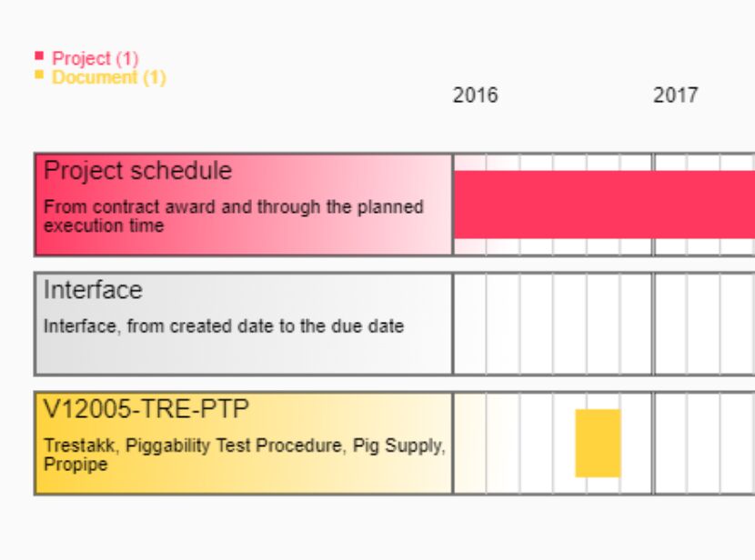755x560 pixels.
Task: Click the red Project legend square
Action: coord(39,55)
